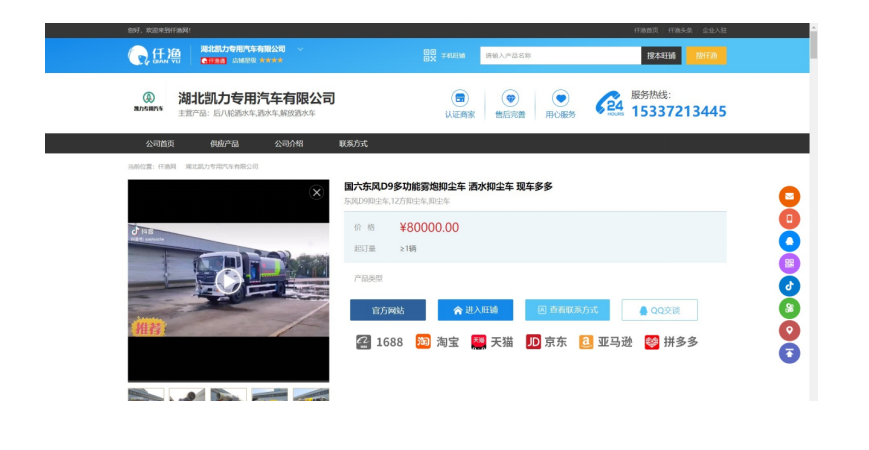This screenshot has height=450, width=869.
Task: Open the 1688 marketplace icon
Action: pyautogui.click(x=363, y=342)
